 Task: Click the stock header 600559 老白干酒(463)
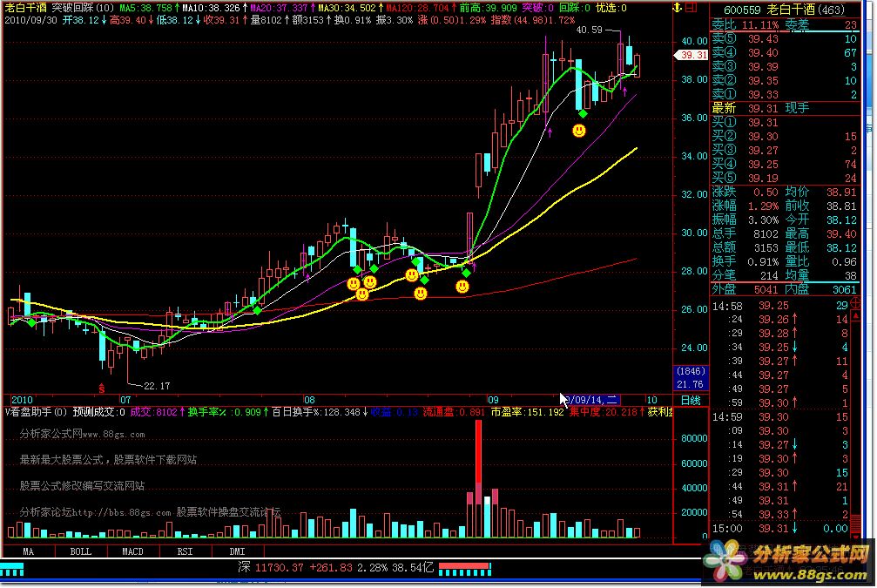[x=784, y=10]
